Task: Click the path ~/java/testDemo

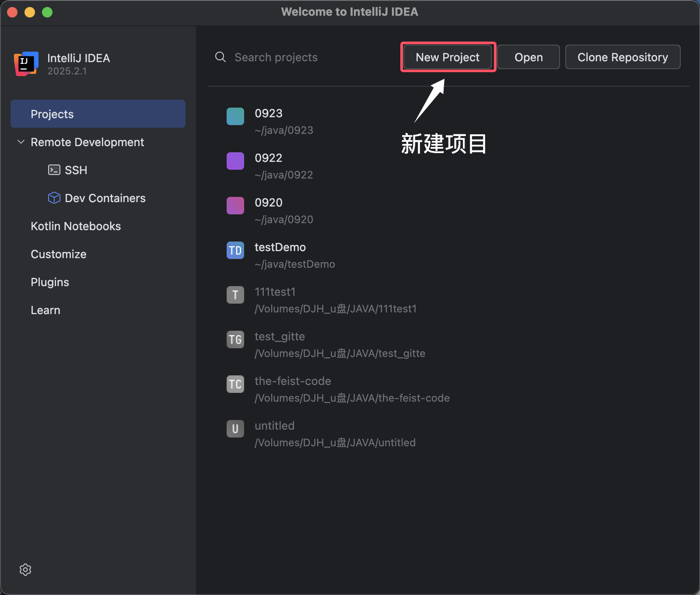Action: click(295, 264)
